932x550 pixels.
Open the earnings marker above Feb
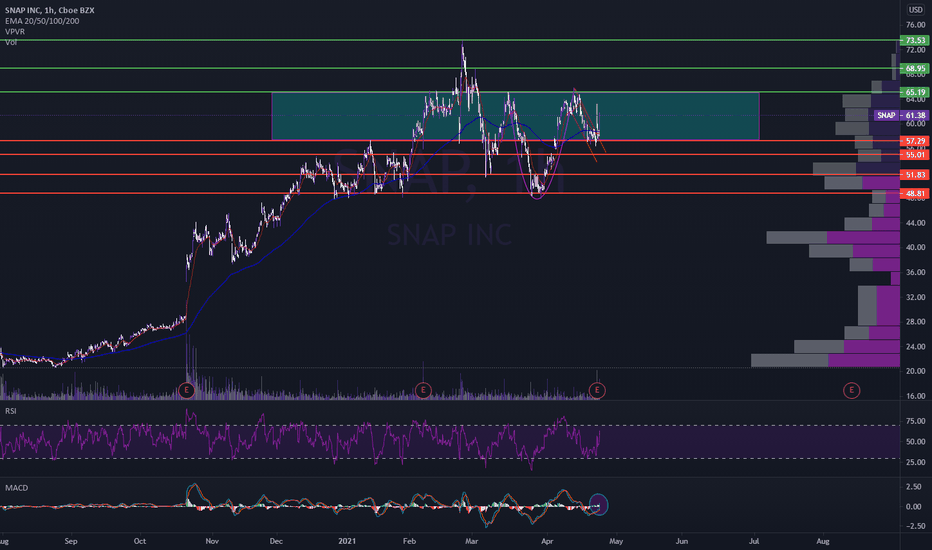coord(423,390)
